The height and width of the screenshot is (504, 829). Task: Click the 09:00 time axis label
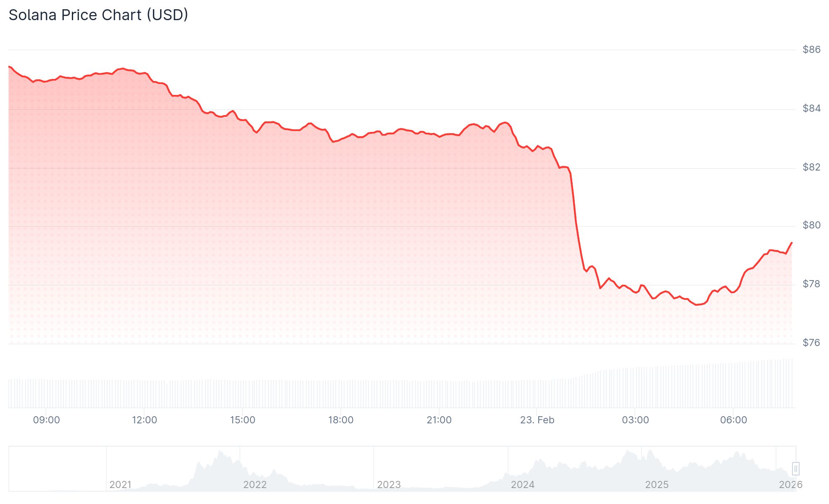pyautogui.click(x=46, y=420)
